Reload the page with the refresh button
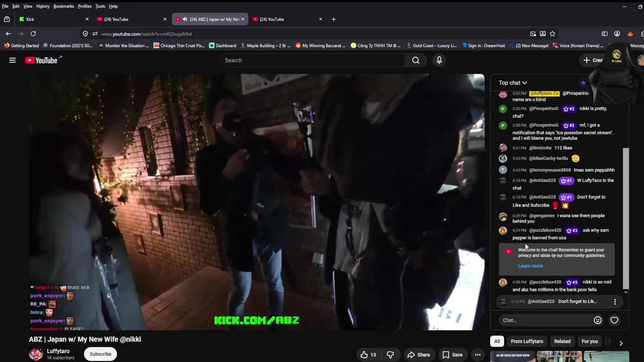Image resolution: width=644 pixels, height=362 pixels. (x=33, y=34)
